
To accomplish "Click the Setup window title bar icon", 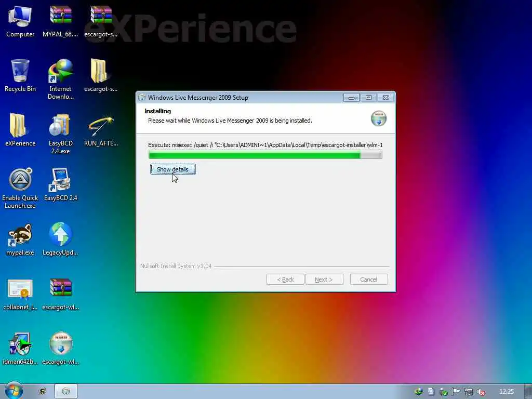I will click(142, 97).
